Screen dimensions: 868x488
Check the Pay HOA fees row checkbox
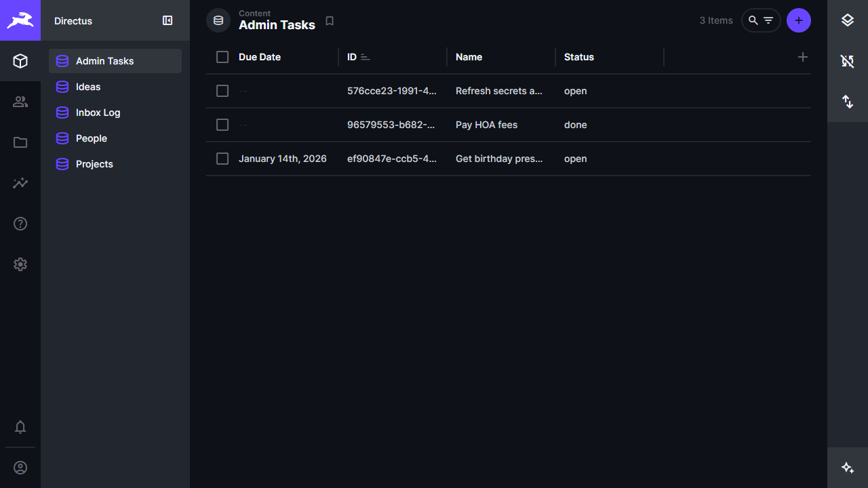coord(222,125)
